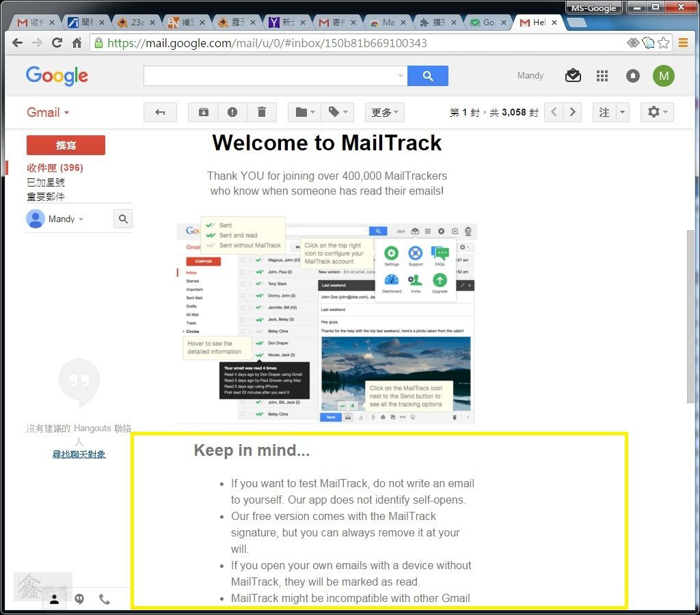
Task: Expand the Mandy Hangouts status dropdown
Action: coord(81,219)
